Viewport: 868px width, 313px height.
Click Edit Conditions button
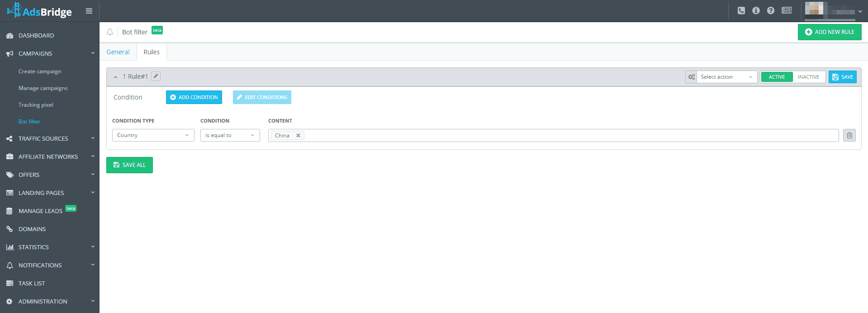coord(262,97)
